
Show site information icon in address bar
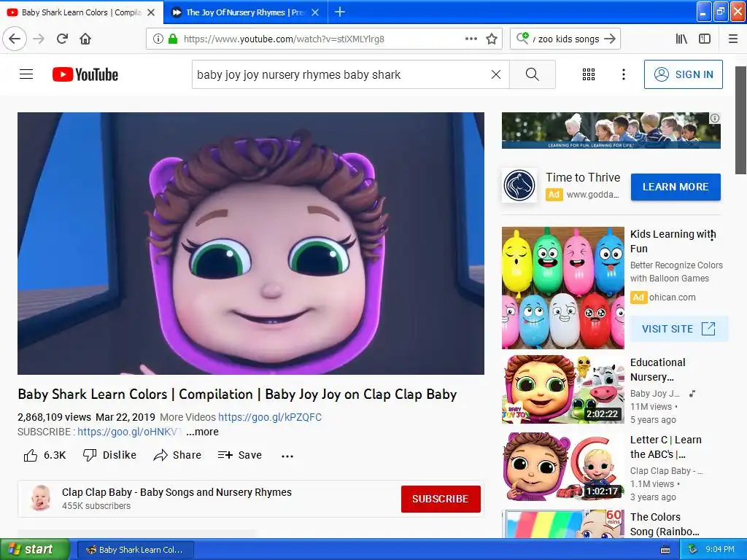pyautogui.click(x=158, y=39)
